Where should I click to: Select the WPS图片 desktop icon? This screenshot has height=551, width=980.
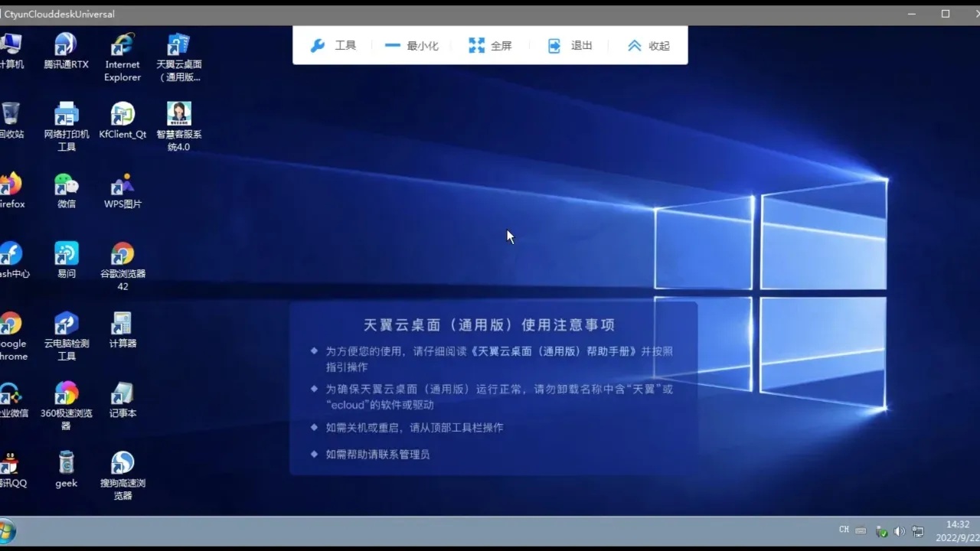(122, 191)
